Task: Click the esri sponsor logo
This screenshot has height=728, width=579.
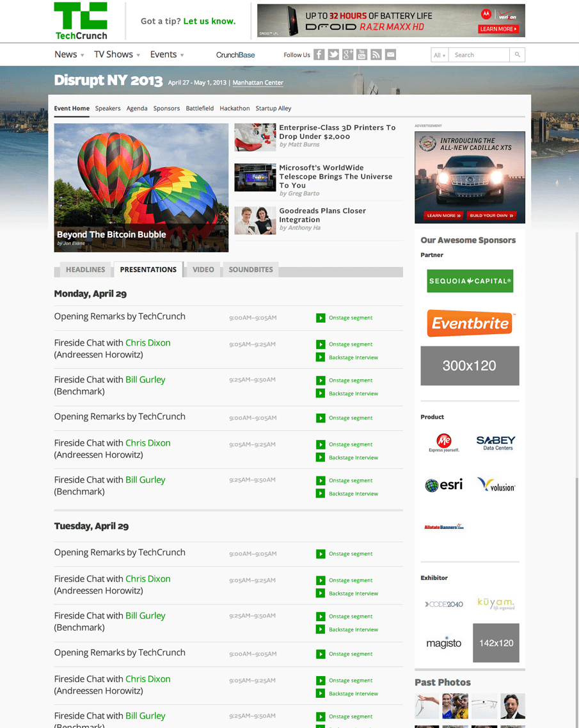Action: (x=444, y=485)
